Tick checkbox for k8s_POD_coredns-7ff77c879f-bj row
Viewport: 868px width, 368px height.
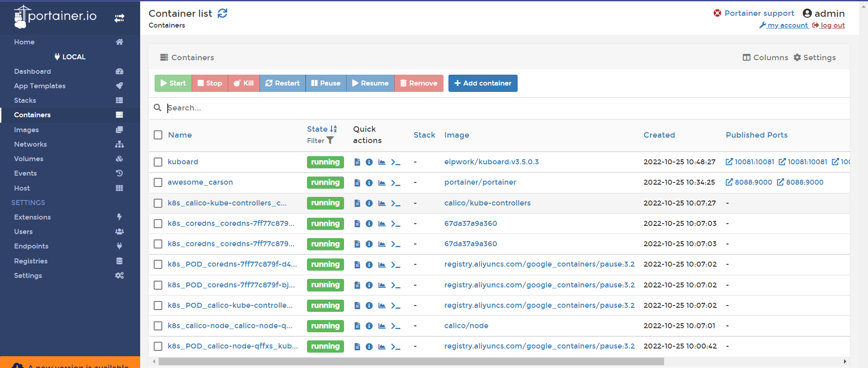158,285
